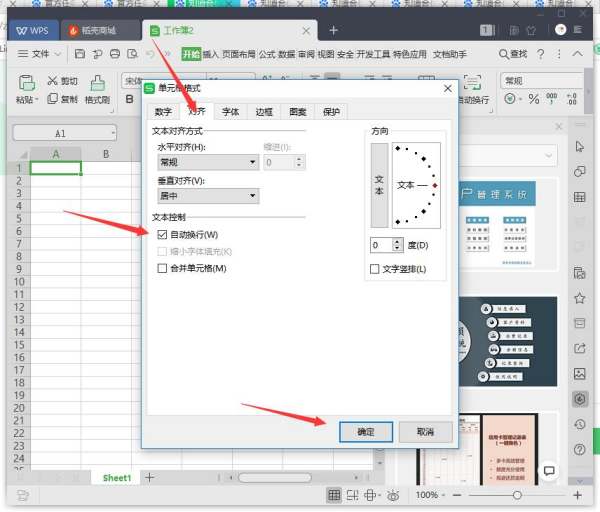Click the help circle icon in sidebar
The image size is (600, 512).
[579, 449]
